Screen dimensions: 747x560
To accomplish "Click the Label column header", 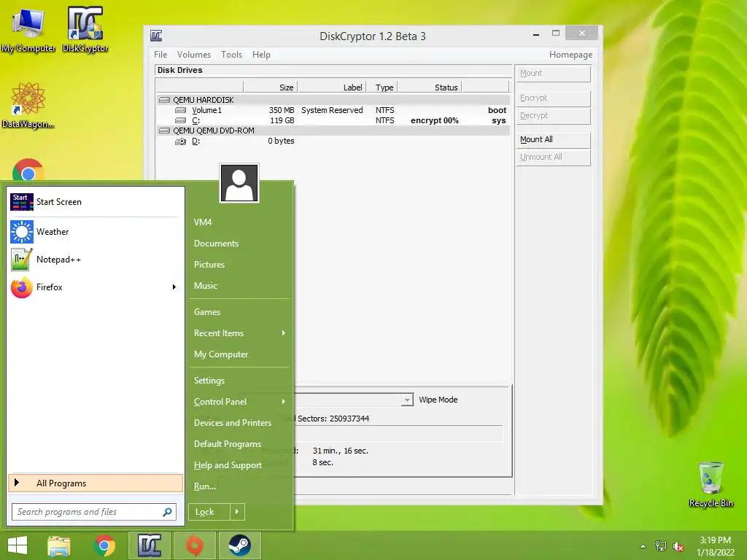I will (x=332, y=87).
